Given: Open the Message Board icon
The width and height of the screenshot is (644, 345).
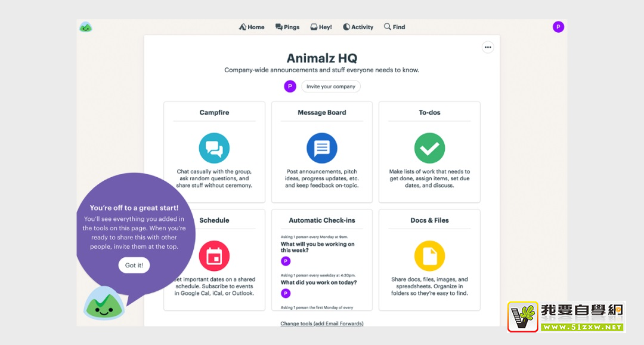Looking at the screenshot, I should (321, 148).
